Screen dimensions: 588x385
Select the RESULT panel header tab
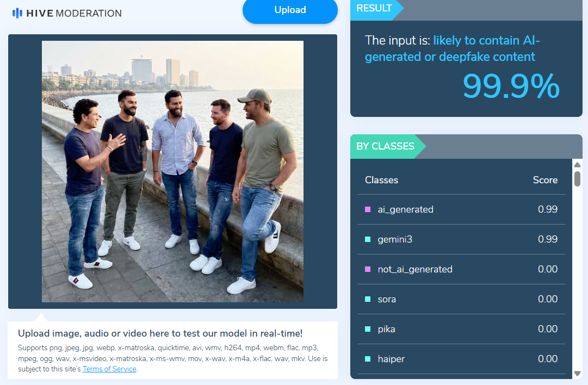point(374,9)
